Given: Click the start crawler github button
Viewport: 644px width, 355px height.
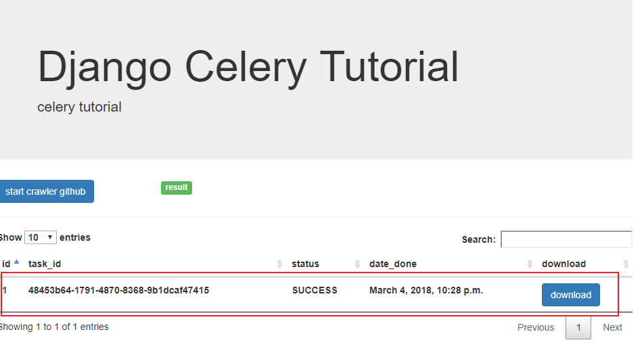Looking at the screenshot, I should point(46,191).
